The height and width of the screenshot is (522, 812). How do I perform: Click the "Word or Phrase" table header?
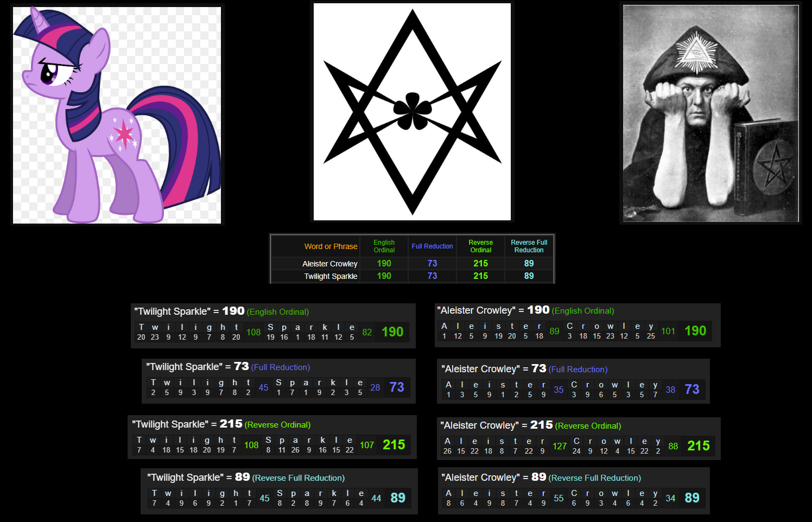click(x=331, y=246)
